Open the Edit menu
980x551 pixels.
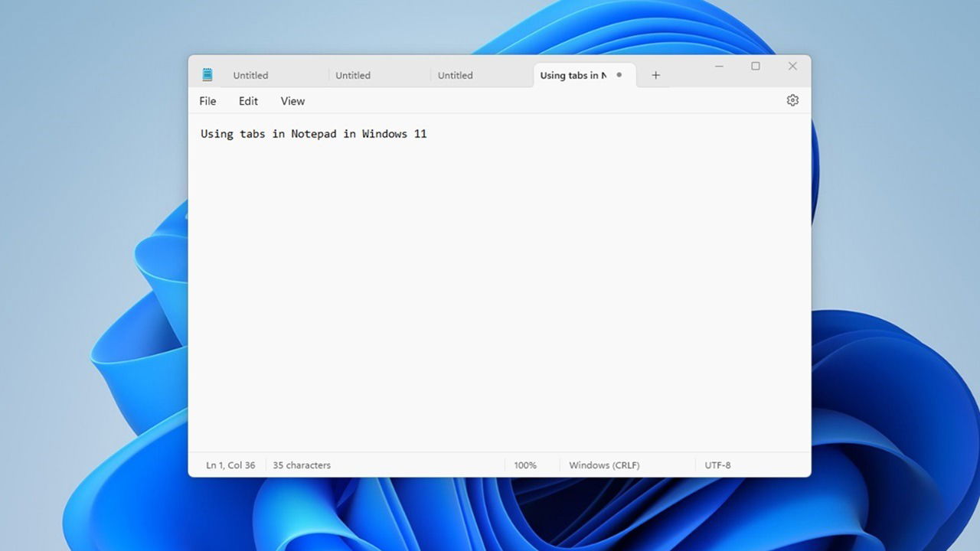pyautogui.click(x=247, y=100)
